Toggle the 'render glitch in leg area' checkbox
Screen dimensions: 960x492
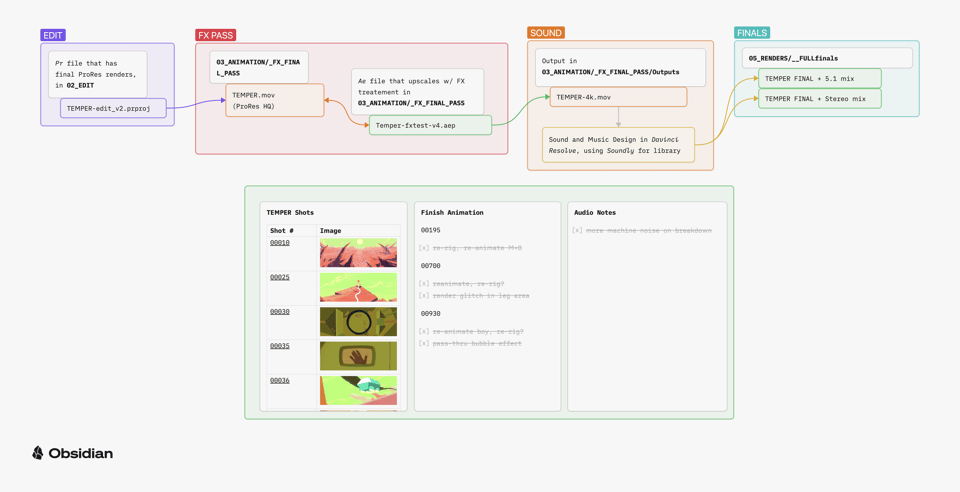coord(424,296)
